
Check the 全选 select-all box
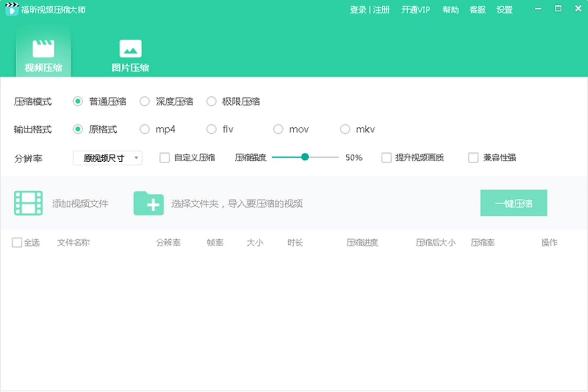click(16, 242)
